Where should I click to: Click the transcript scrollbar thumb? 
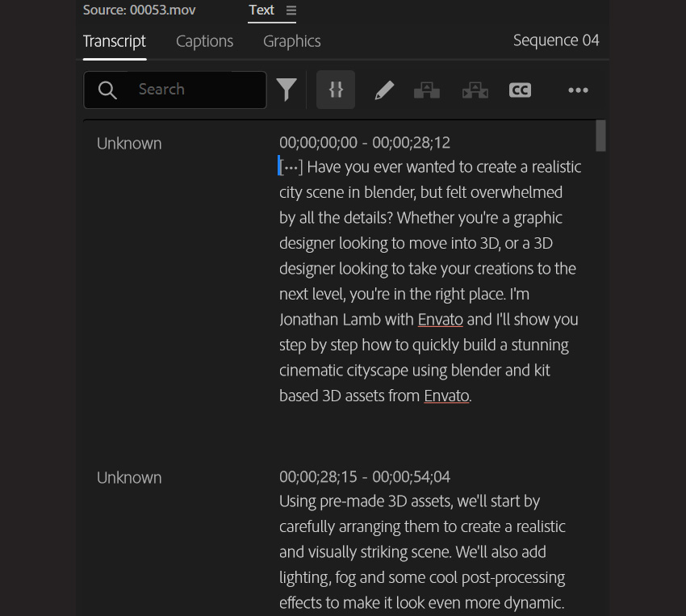click(x=600, y=136)
